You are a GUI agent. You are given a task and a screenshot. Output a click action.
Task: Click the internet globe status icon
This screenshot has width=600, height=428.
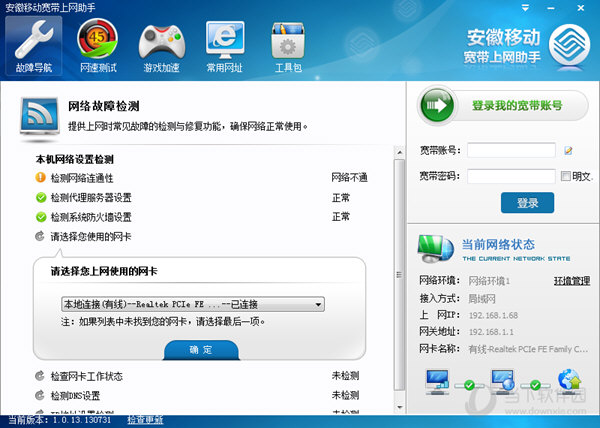(569, 381)
